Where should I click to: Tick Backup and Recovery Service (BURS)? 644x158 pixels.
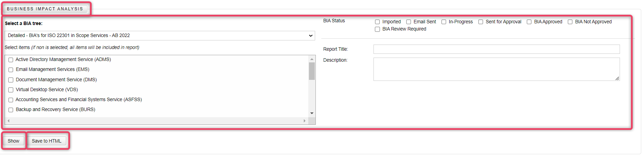coord(11,110)
